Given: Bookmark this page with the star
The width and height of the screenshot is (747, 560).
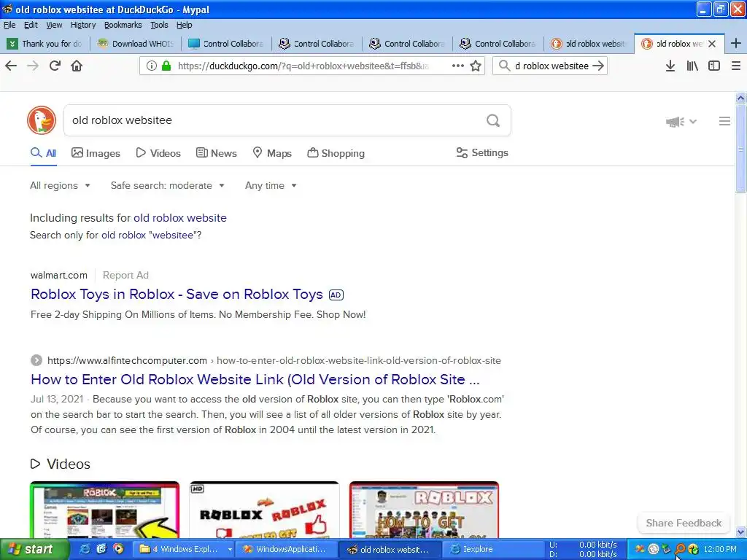Looking at the screenshot, I should [476, 66].
